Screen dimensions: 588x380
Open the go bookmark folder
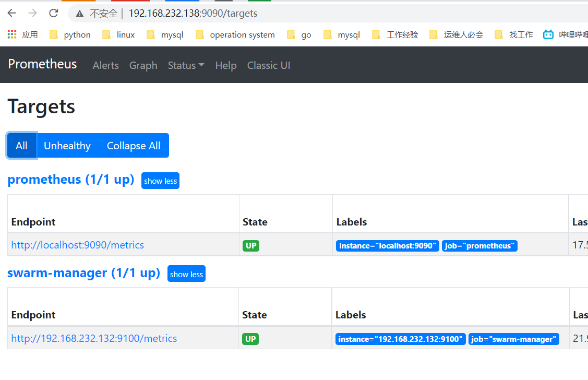coord(299,35)
